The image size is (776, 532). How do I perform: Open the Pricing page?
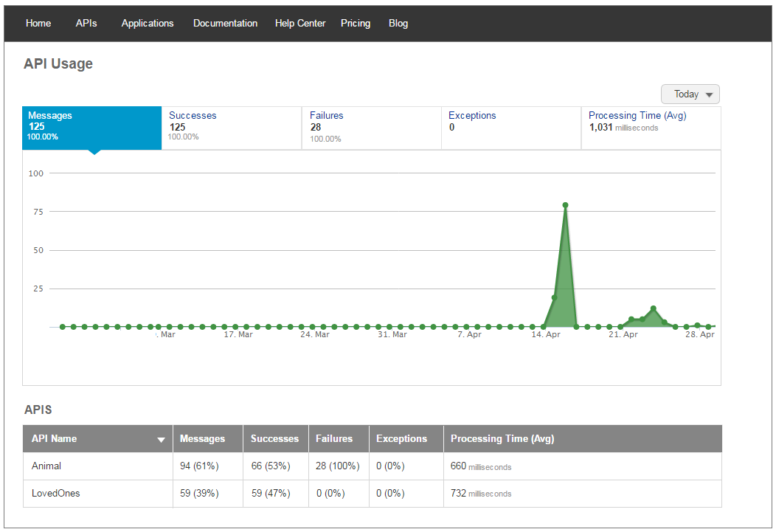(356, 23)
